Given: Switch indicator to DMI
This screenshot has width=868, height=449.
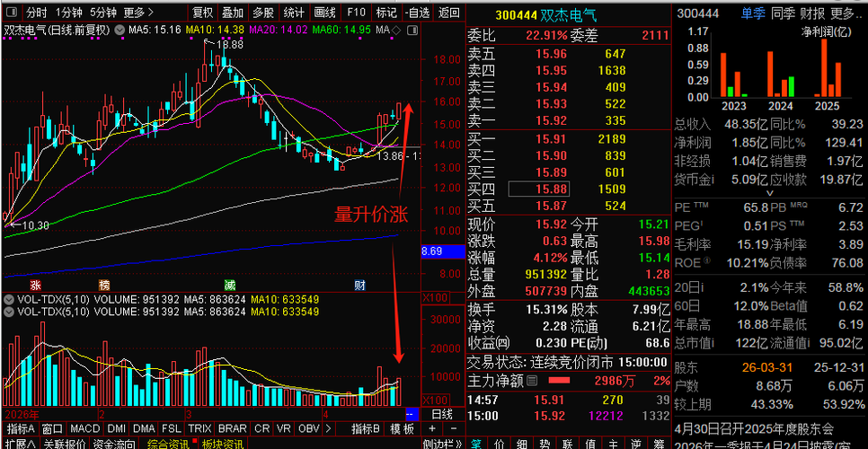Looking at the screenshot, I should [x=116, y=428].
